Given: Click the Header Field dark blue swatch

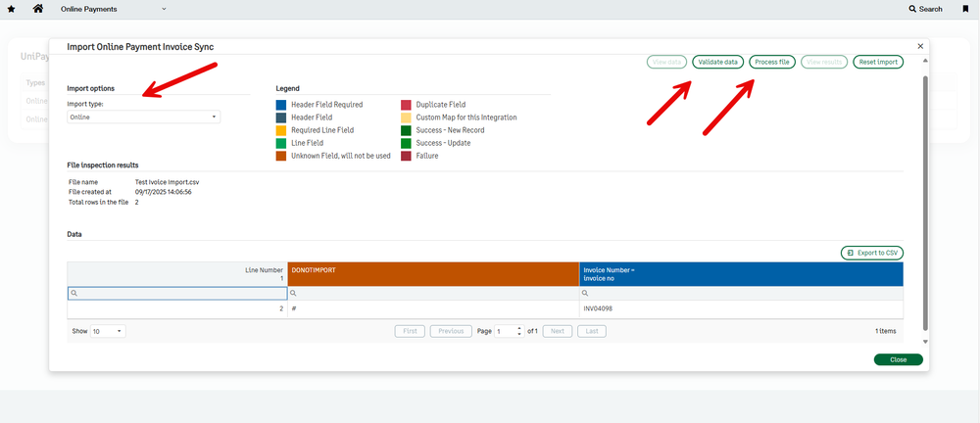Looking at the screenshot, I should pos(281,117).
